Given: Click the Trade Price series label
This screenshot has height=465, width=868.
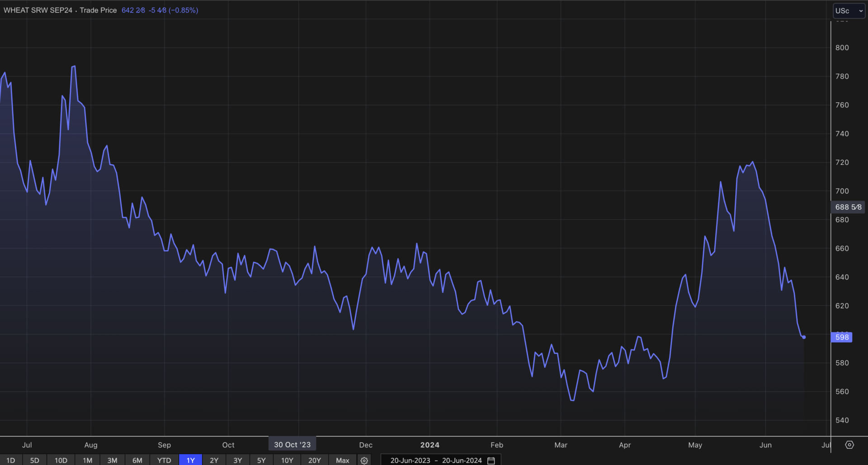Looking at the screenshot, I should tap(98, 10).
